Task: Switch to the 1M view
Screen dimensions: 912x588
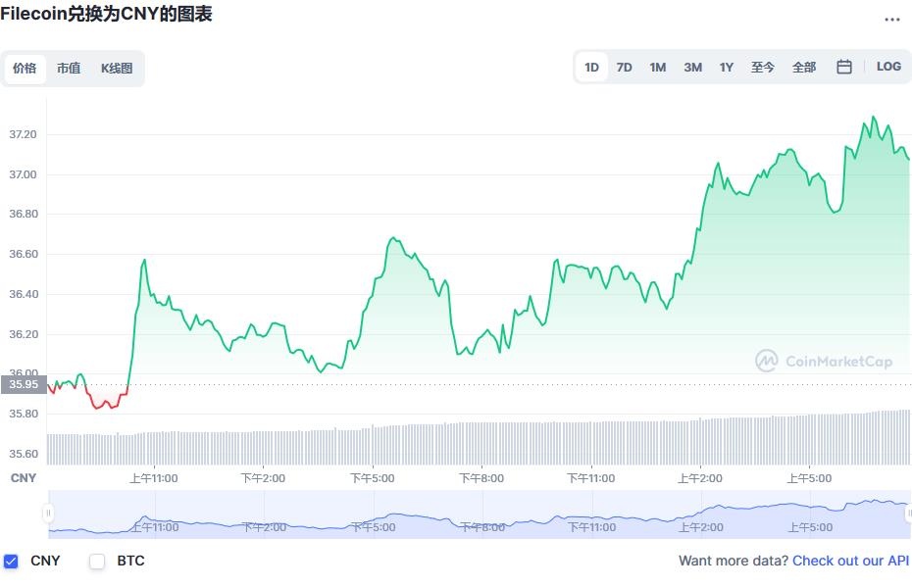Action: pyautogui.click(x=657, y=67)
